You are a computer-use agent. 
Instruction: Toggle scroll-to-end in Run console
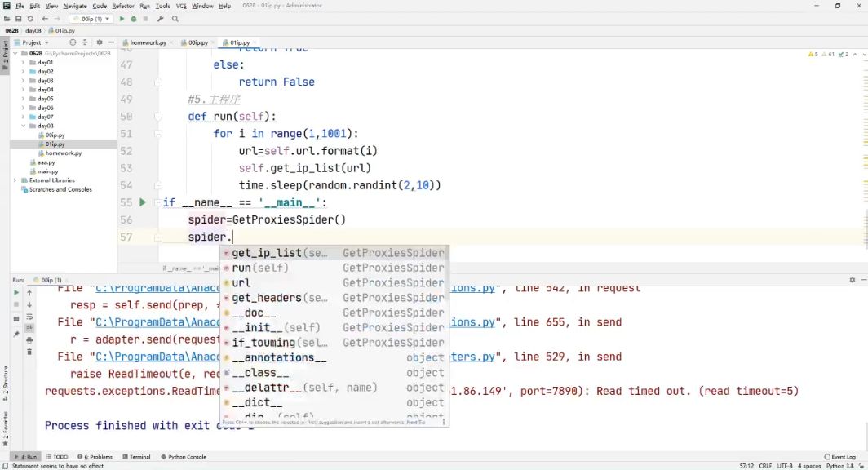(29, 328)
